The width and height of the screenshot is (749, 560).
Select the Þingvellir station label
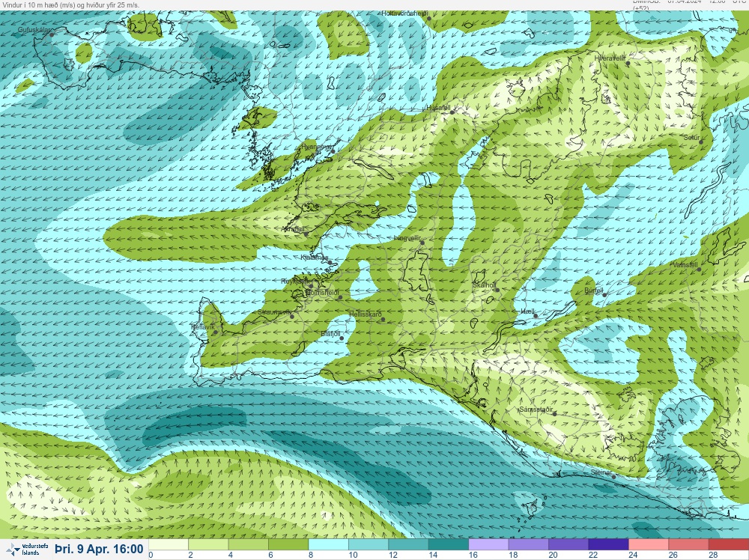point(407,238)
